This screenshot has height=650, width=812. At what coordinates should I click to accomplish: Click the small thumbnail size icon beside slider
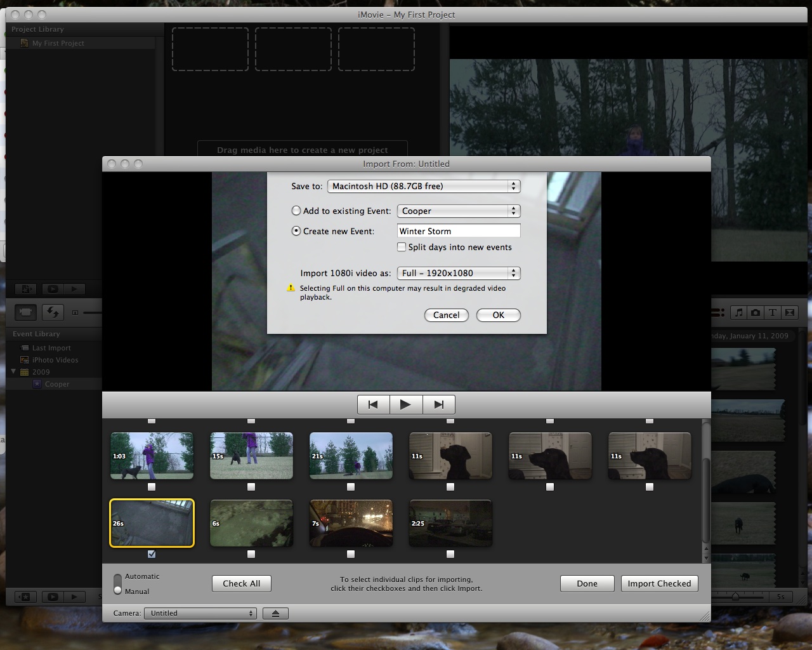point(75,312)
